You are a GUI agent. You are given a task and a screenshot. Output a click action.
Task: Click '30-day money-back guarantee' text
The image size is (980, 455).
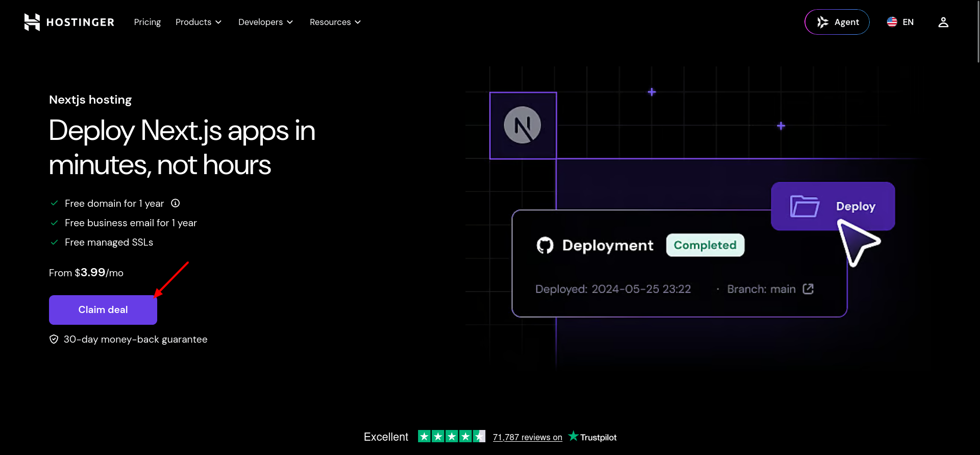point(135,340)
